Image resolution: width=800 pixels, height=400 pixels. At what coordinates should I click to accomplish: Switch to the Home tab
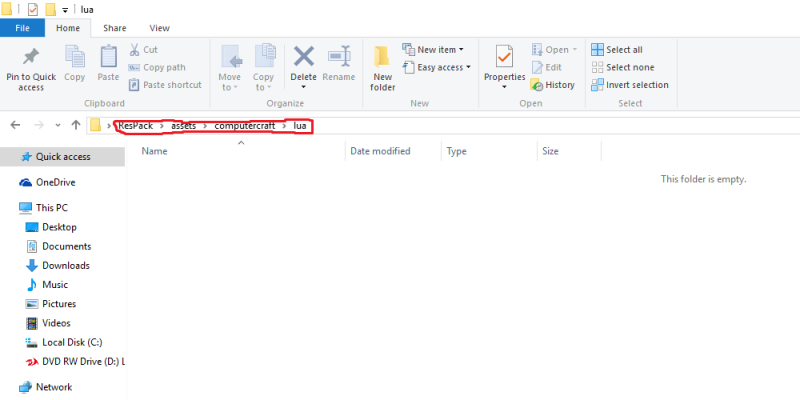coord(68,28)
